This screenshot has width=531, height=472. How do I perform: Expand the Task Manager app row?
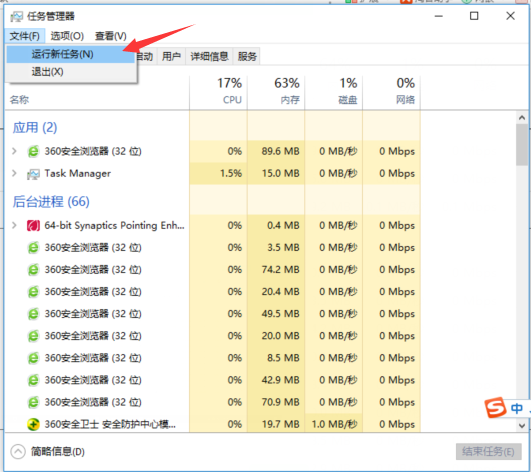click(14, 173)
